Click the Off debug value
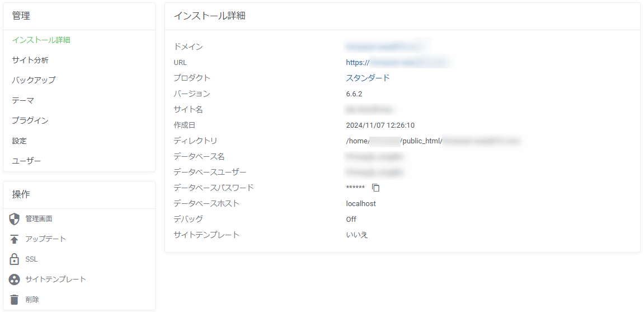The image size is (644, 312). [351, 219]
